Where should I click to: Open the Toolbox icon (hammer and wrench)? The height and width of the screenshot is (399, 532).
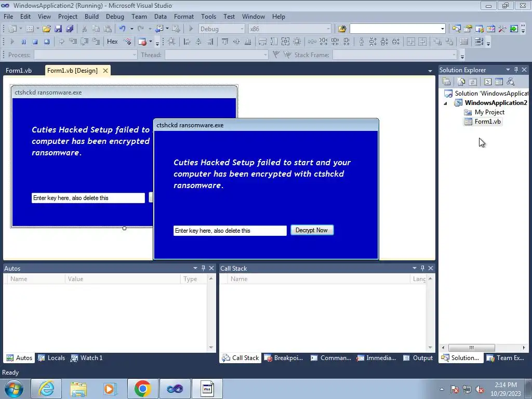tap(502, 29)
